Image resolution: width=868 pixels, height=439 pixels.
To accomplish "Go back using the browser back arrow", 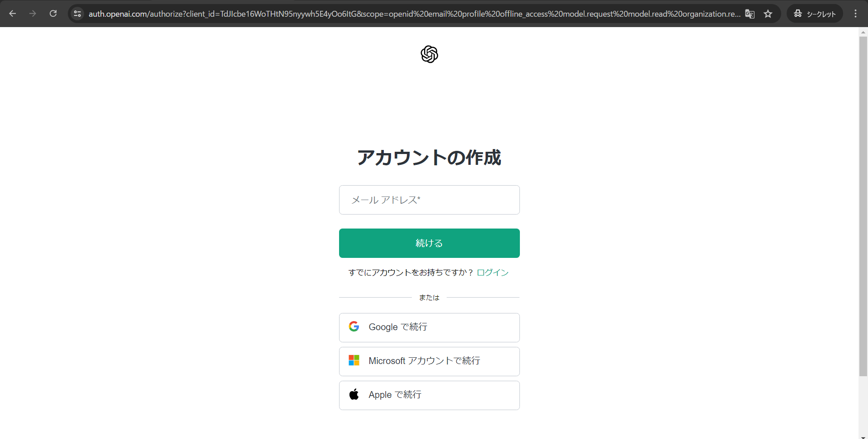I will tap(13, 14).
